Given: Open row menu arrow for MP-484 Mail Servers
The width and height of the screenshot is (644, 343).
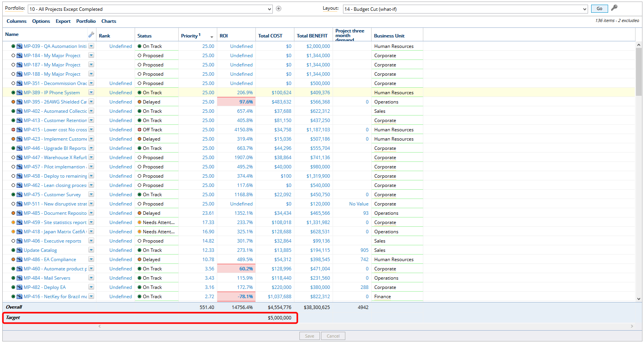Looking at the screenshot, I should (91, 278).
